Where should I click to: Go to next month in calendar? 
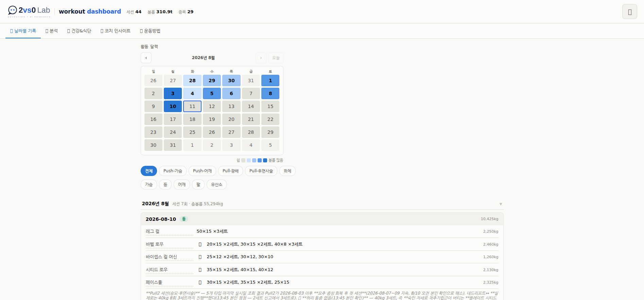pyautogui.click(x=261, y=58)
